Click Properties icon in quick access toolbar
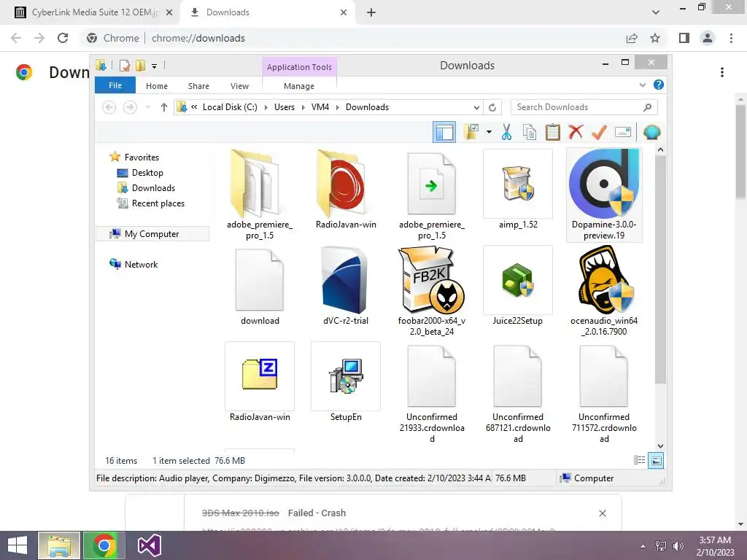 (x=125, y=65)
